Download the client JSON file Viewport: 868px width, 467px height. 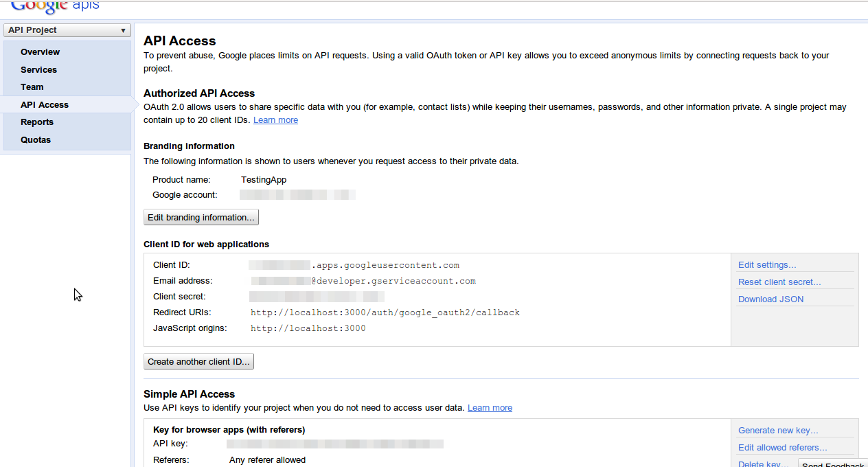[x=770, y=299]
